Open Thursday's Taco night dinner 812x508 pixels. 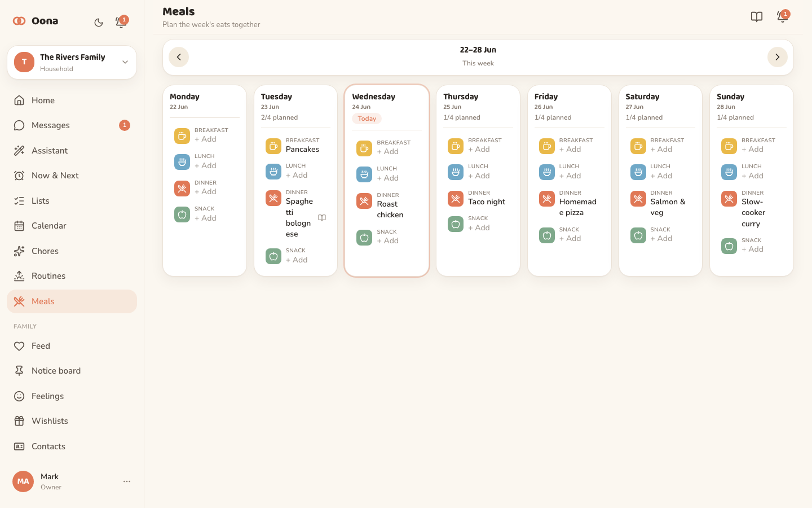(487, 202)
